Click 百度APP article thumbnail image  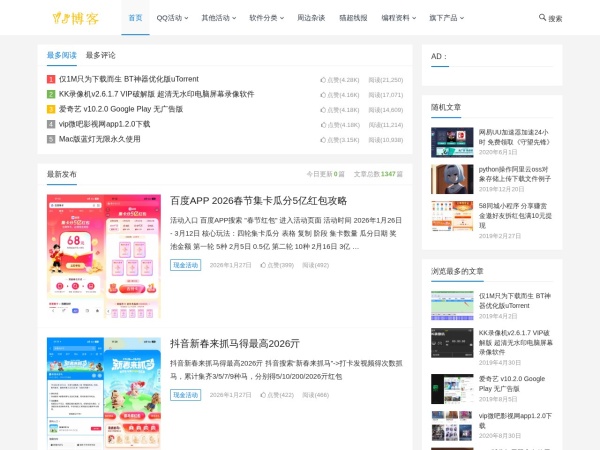(104, 256)
